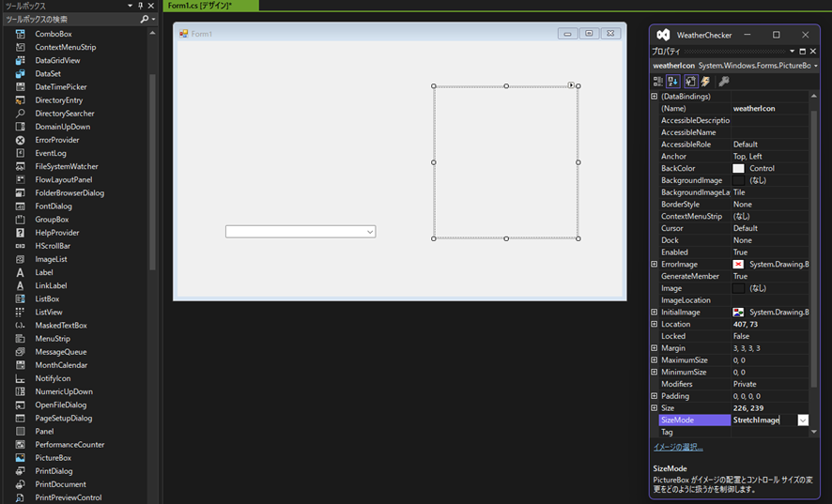Click the Alphabetical sort icon in Properties

(673, 81)
